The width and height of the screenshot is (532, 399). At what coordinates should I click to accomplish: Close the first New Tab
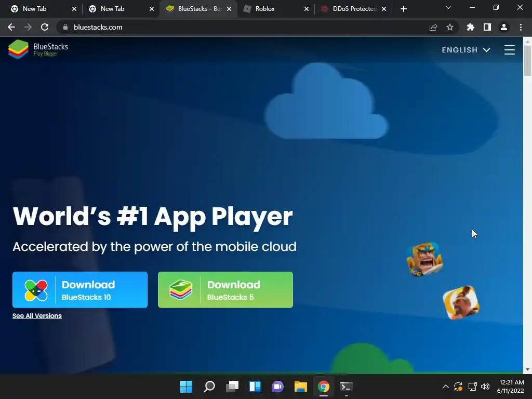74,9
